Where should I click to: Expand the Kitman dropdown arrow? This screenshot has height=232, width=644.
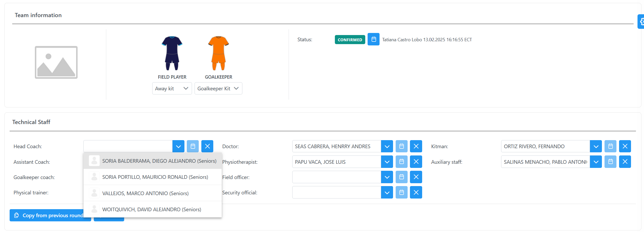(x=596, y=146)
